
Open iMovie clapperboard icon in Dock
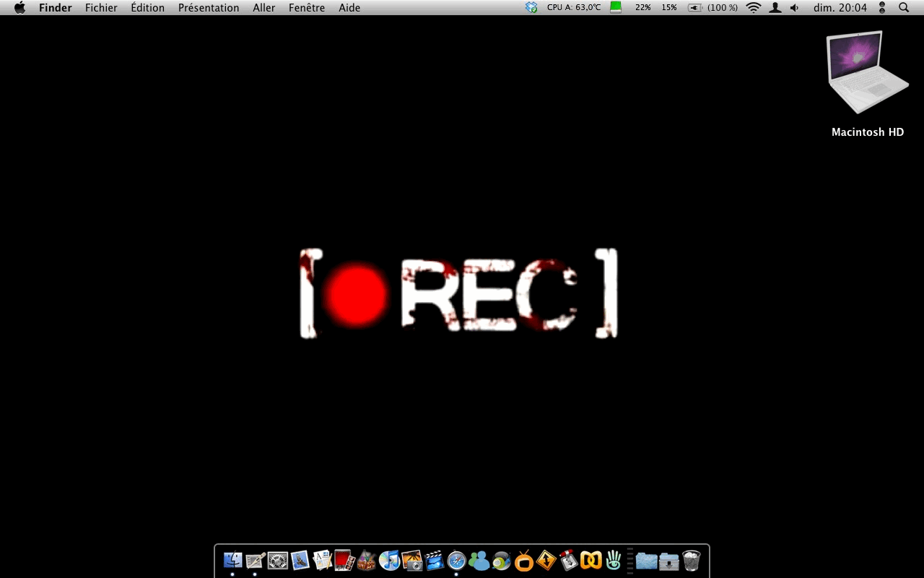434,560
